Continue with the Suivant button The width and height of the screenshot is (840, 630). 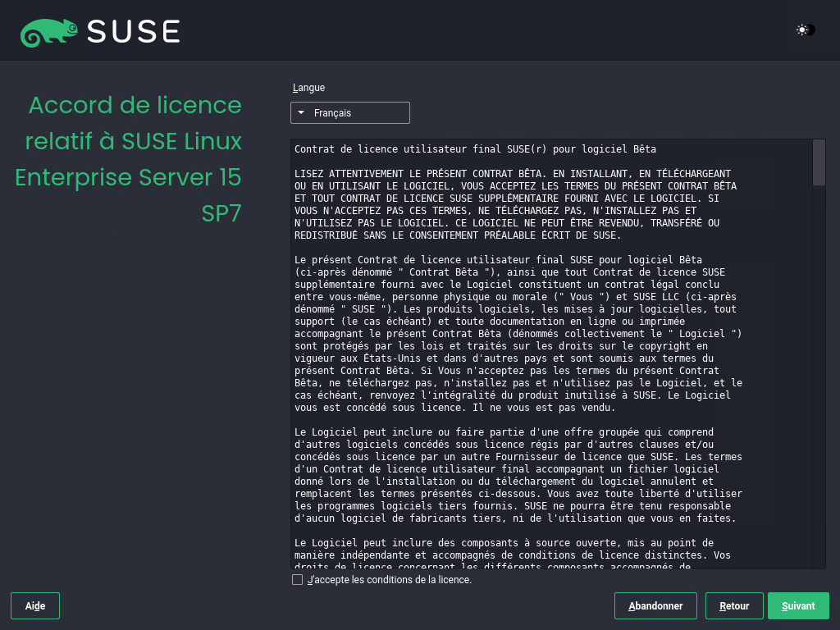coord(798,606)
